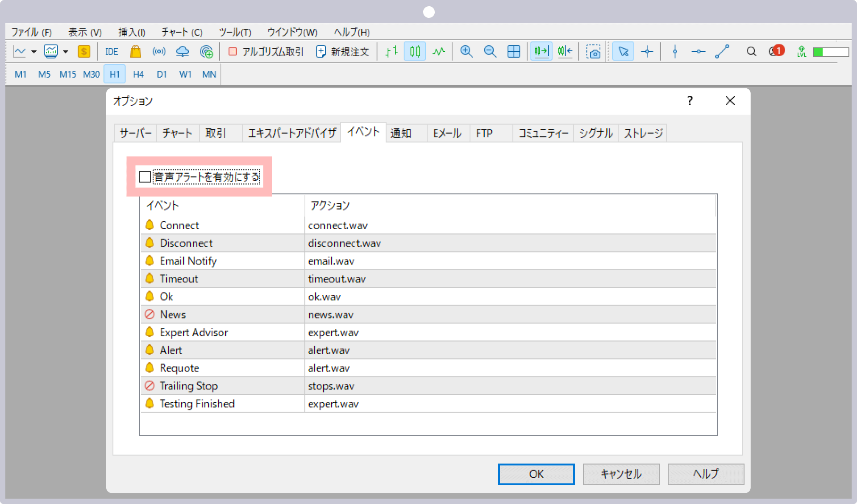This screenshot has width=857, height=504.
Task: Click the OK button
Action: [536, 474]
